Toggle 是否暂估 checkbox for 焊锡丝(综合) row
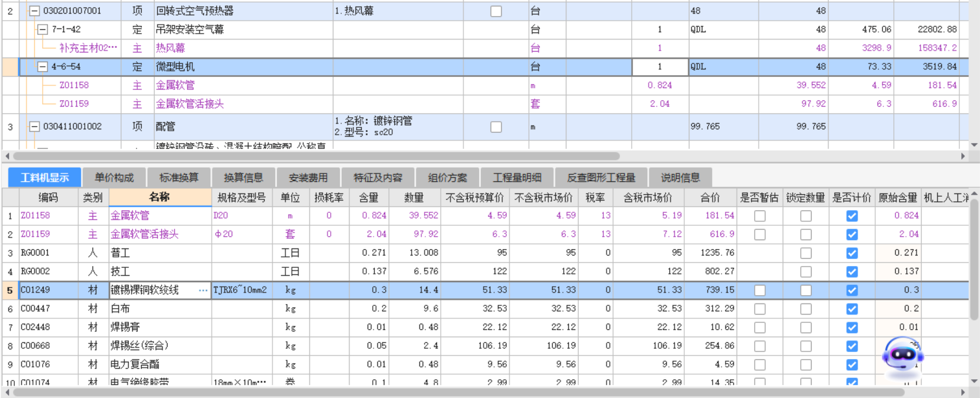The height and width of the screenshot is (398, 980). [x=760, y=346]
